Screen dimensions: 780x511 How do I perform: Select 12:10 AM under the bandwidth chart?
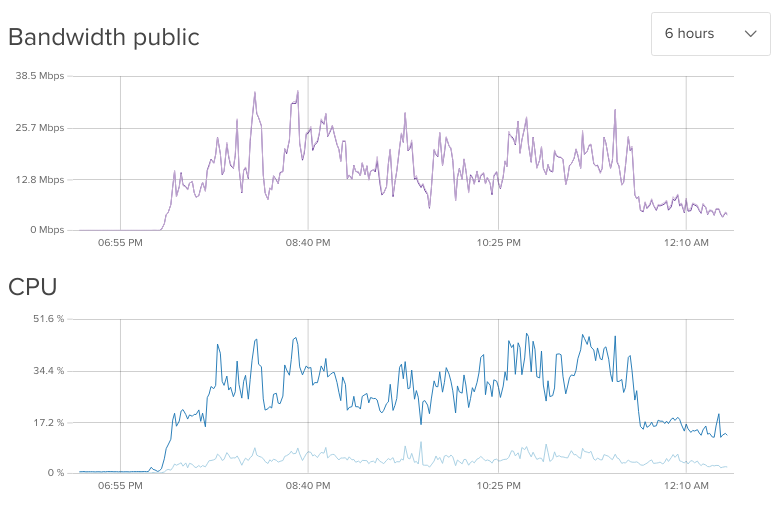point(686,242)
